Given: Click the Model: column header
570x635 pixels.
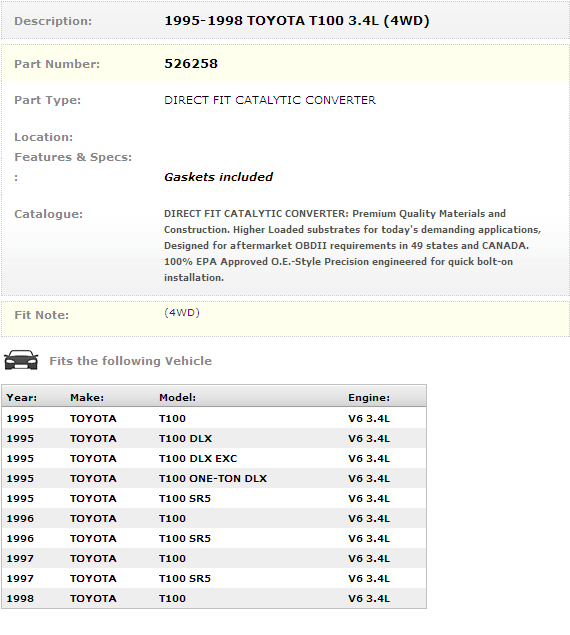Looking at the screenshot, I should (x=177, y=398).
